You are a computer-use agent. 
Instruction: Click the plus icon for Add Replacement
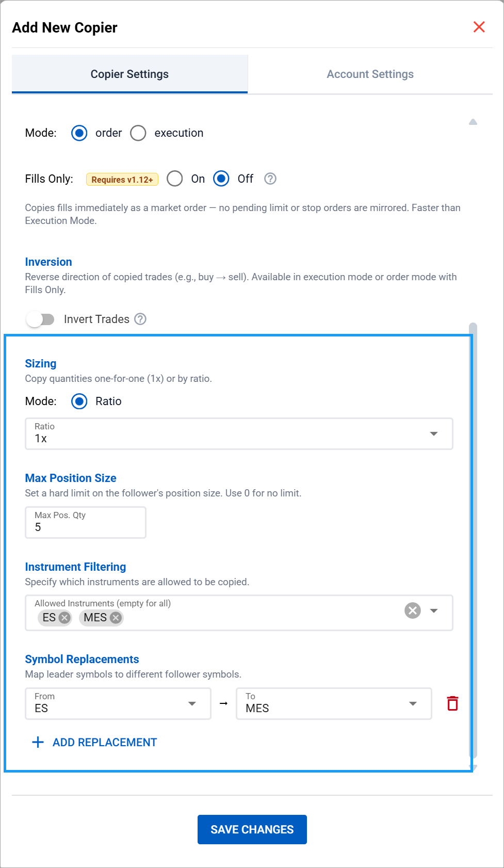coord(38,742)
